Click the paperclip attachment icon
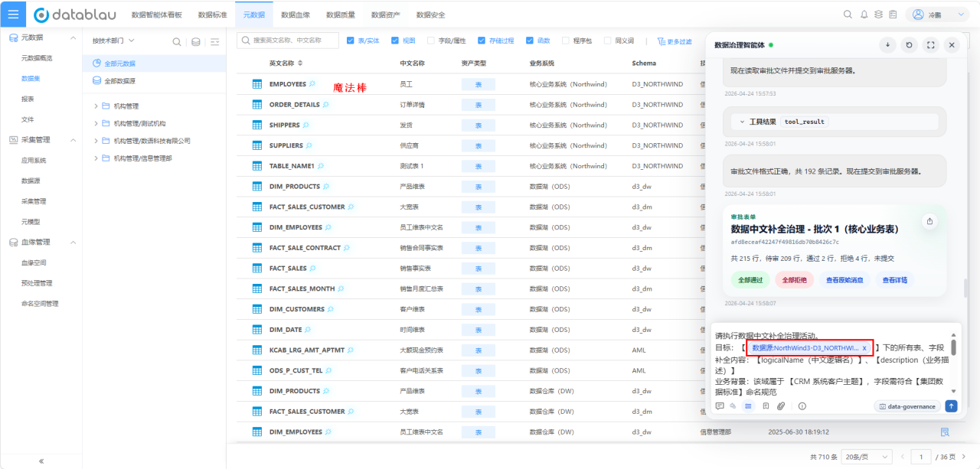The width and height of the screenshot is (980, 469). coord(781,406)
